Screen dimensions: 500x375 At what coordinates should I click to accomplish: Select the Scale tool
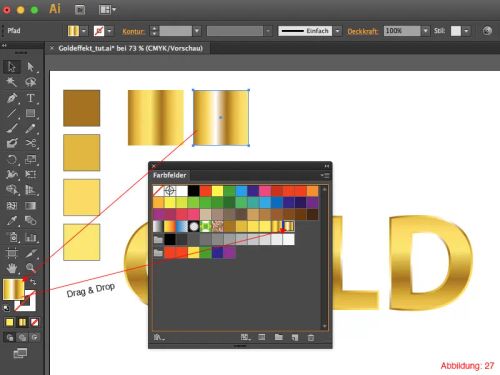point(31,159)
